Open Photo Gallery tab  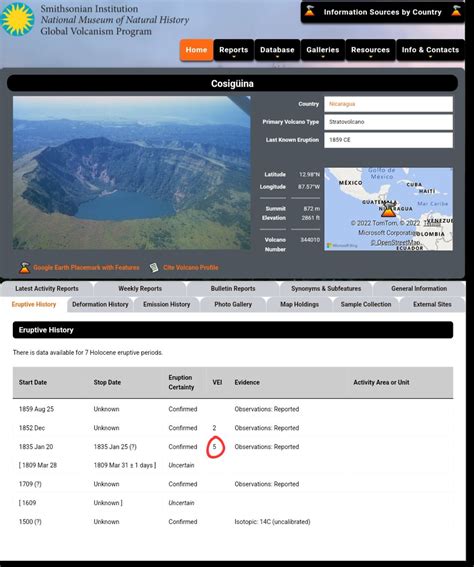[x=233, y=304]
